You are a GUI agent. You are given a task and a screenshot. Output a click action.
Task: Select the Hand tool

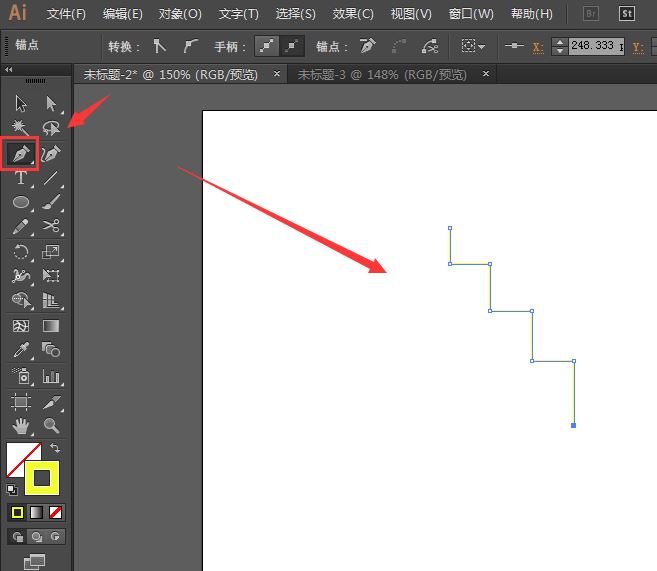[x=21, y=426]
